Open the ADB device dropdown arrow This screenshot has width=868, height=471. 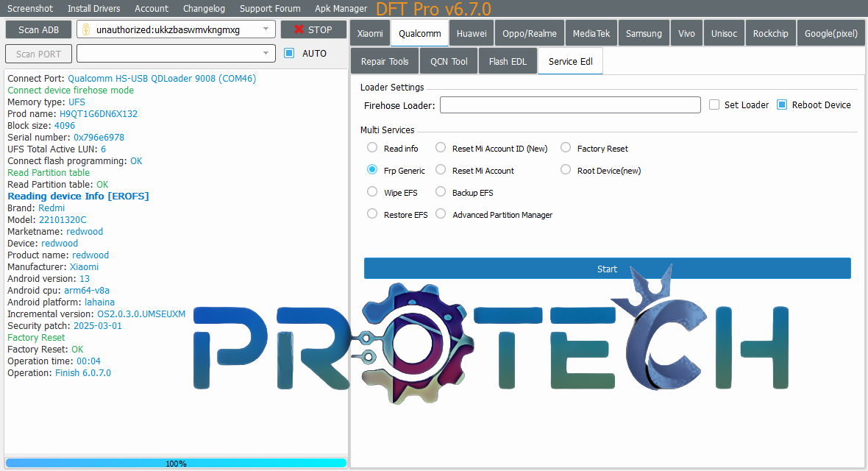(x=266, y=29)
